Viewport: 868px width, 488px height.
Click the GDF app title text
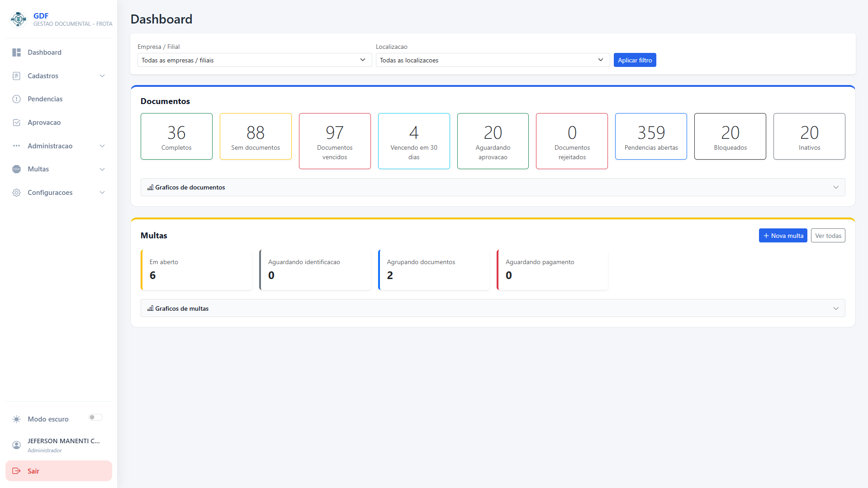pos(41,16)
